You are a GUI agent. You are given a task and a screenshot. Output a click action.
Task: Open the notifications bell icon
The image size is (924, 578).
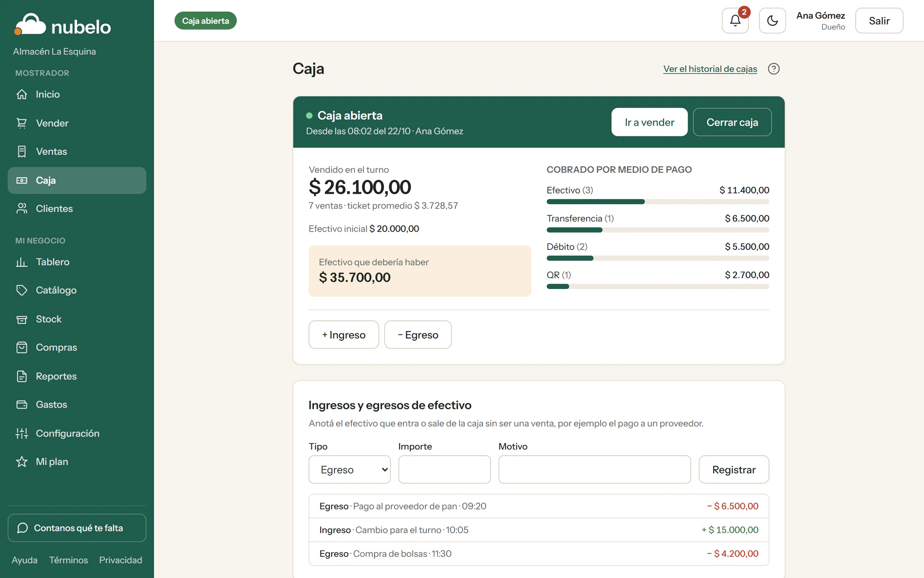click(x=735, y=21)
